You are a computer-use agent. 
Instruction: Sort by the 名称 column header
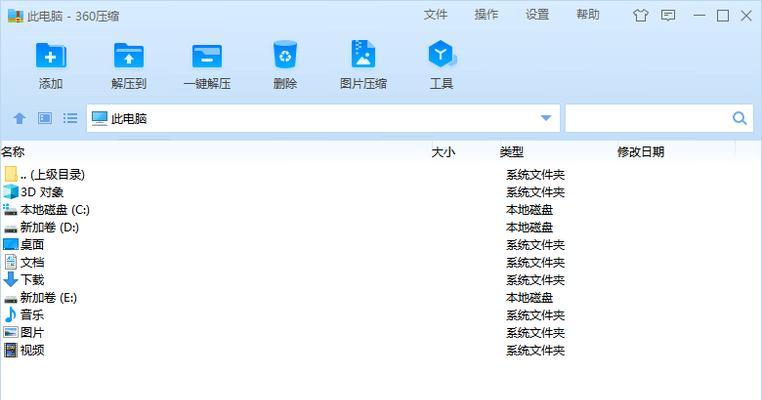pyautogui.click(x=13, y=152)
